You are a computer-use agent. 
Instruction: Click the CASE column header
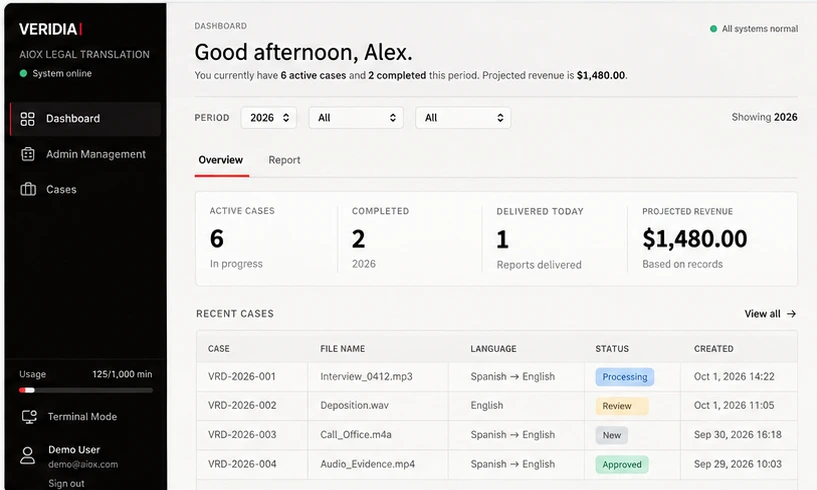pyautogui.click(x=219, y=349)
